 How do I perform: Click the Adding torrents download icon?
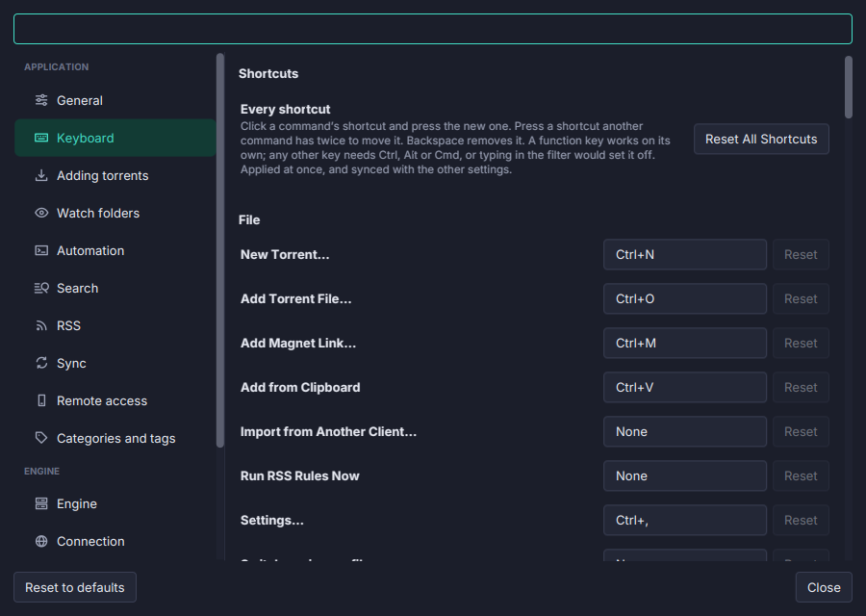click(x=41, y=175)
